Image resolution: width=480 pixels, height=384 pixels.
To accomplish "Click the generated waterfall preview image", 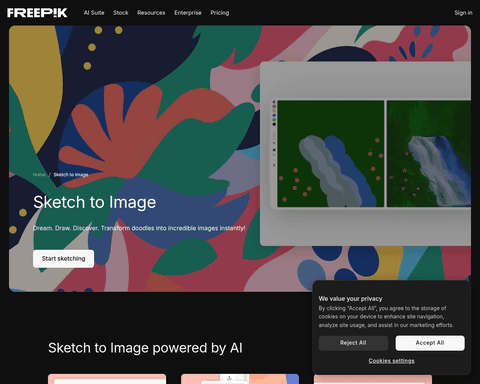I will tap(429, 154).
